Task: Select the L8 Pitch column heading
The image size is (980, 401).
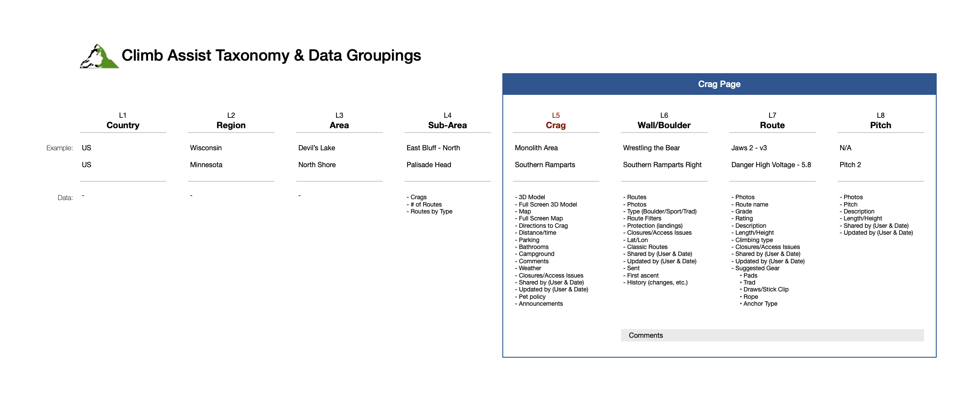Action: tap(881, 121)
